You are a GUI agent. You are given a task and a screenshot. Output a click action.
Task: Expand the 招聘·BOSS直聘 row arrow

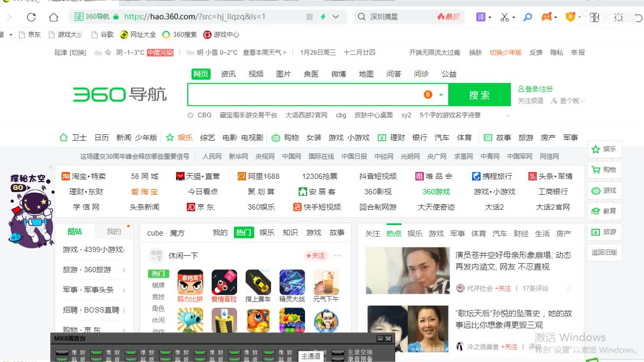124,311
